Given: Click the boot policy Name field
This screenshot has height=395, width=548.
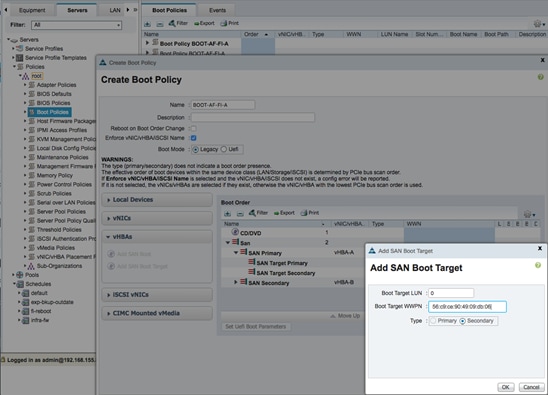Looking at the screenshot, I should tap(223, 105).
